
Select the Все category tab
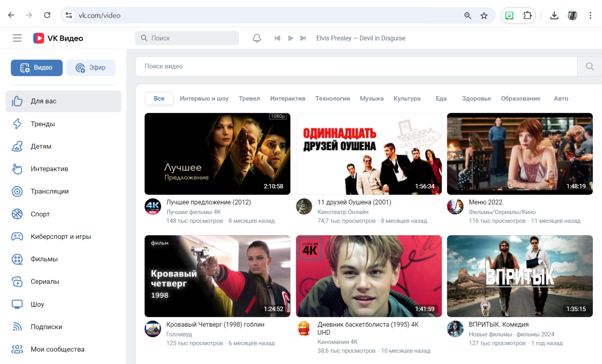pos(159,99)
